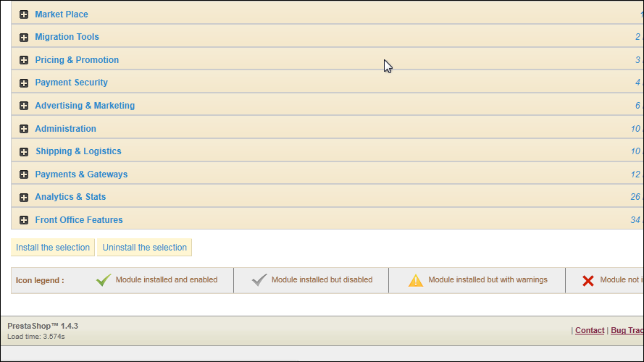This screenshot has height=362, width=644.
Task: Click plus icon beside Payment Security
Action: [24, 83]
